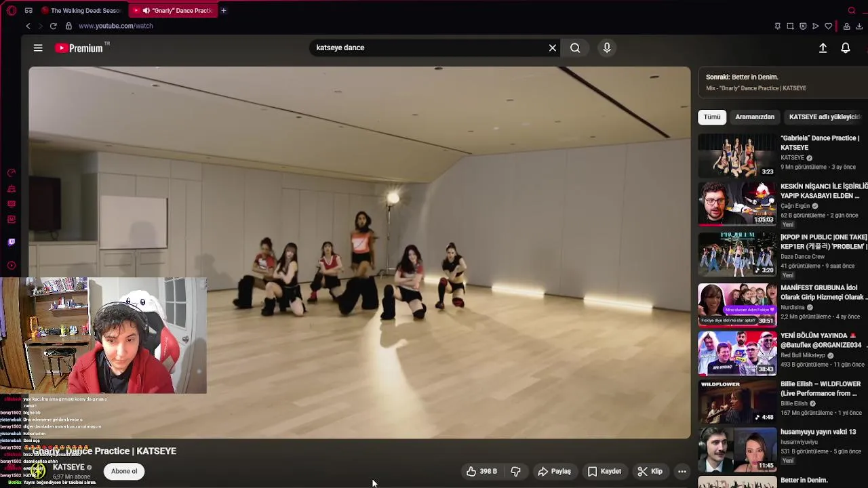Open the 'Çağrı Ergün' channel name
Screen dimensions: 868x488
pyautogui.click(x=795, y=206)
